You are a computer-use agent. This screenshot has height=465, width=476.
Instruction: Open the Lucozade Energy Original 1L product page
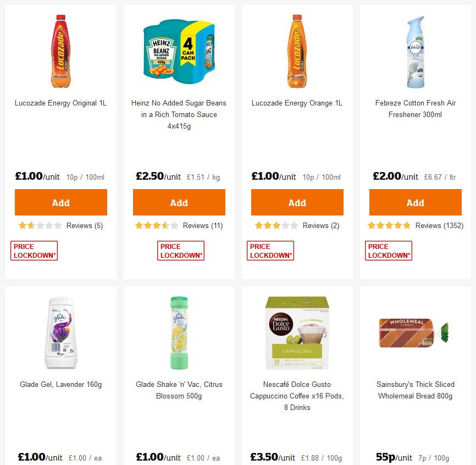[x=60, y=103]
